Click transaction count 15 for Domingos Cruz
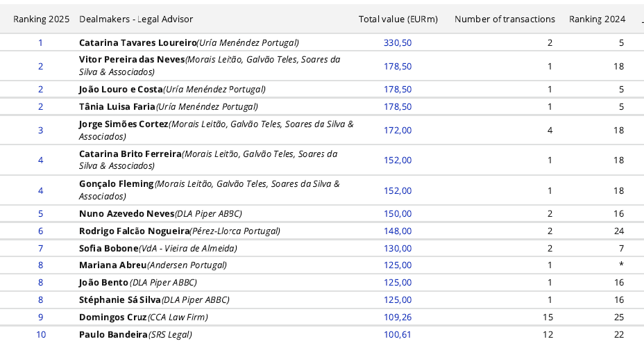 point(548,318)
